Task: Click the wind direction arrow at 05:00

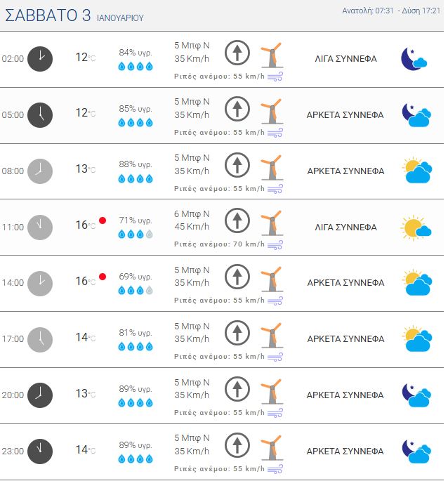Action: (237, 109)
